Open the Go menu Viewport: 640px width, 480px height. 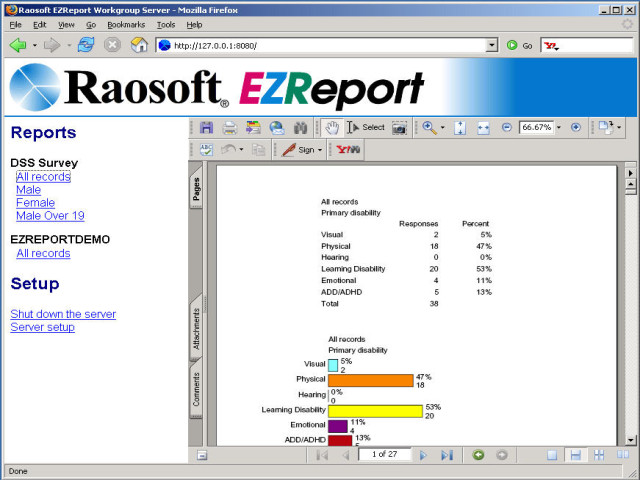pyautogui.click(x=91, y=25)
